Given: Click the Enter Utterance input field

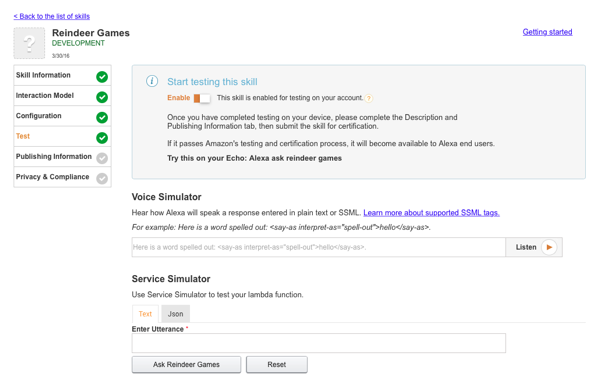Looking at the screenshot, I should click(x=319, y=343).
